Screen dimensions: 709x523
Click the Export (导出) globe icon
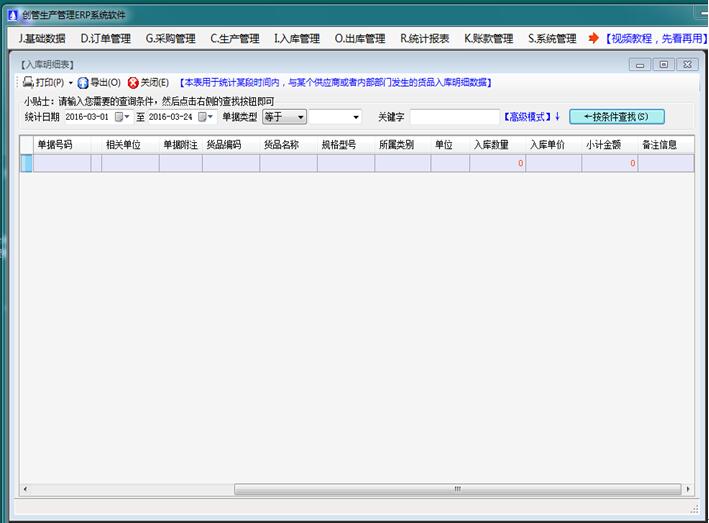point(82,82)
